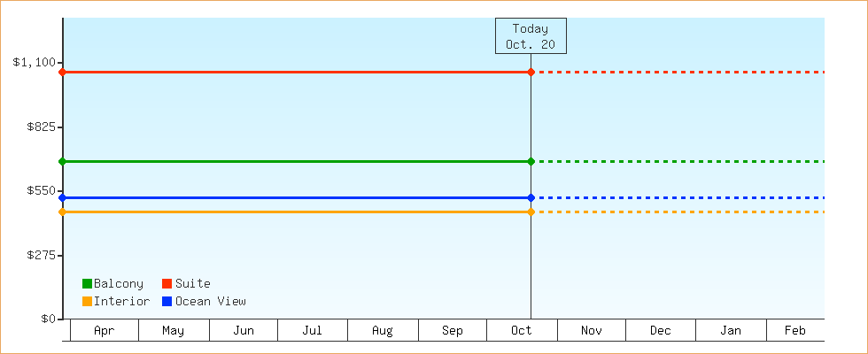Click the $1,100 price axis label

pyautogui.click(x=34, y=62)
